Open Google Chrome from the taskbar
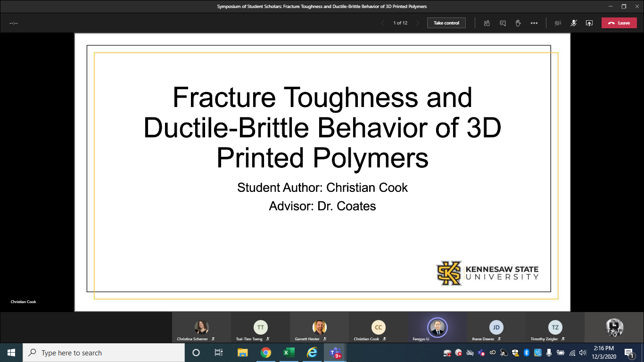The height and width of the screenshot is (362, 644). click(266, 353)
